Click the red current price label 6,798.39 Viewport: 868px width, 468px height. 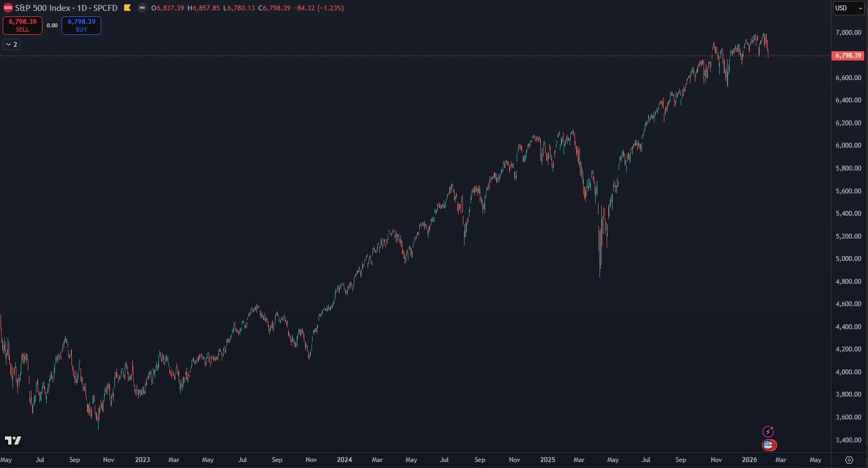tap(848, 56)
